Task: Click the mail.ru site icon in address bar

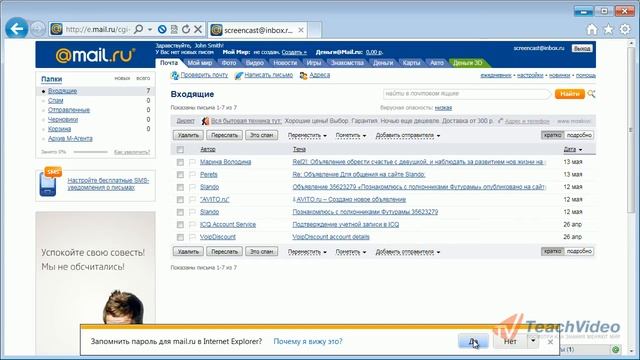Action: (x=56, y=29)
